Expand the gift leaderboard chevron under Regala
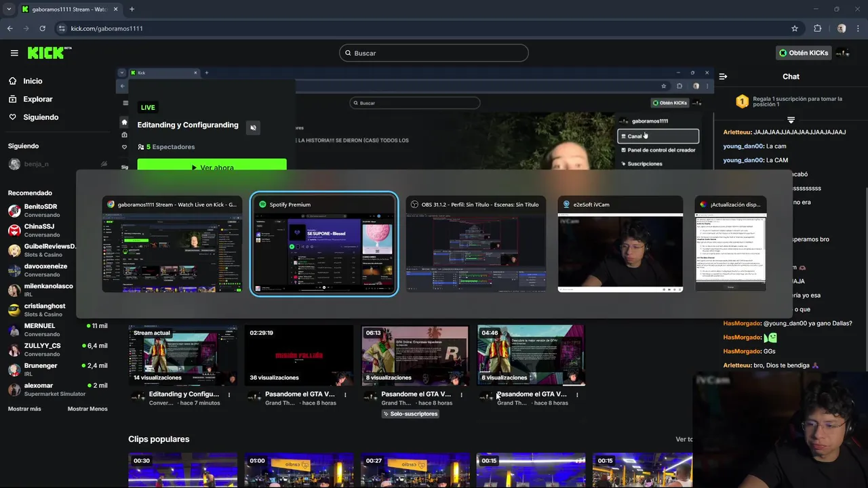This screenshot has height=488, width=868. 791,120
